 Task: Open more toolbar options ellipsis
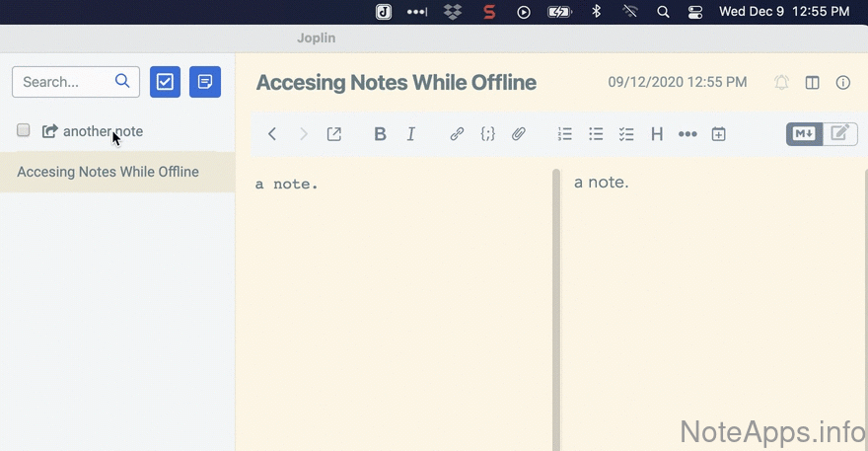687,134
